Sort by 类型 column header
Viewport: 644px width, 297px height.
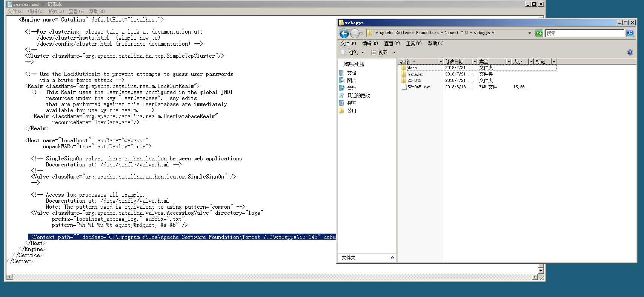tap(492, 61)
